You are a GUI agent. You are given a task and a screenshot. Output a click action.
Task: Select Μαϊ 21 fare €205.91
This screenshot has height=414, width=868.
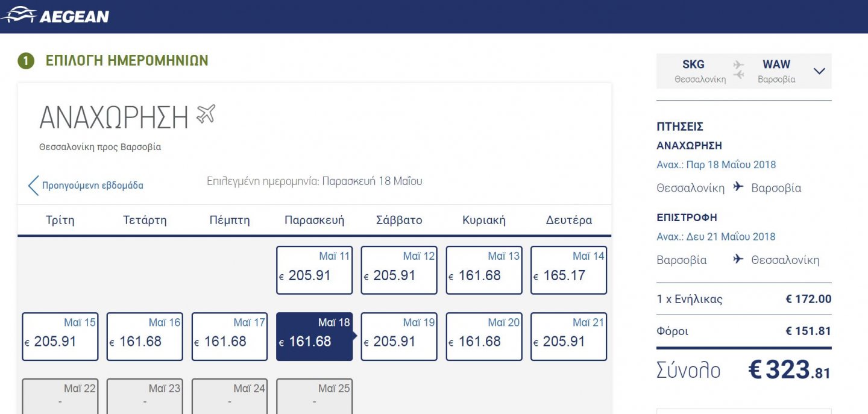(568, 336)
